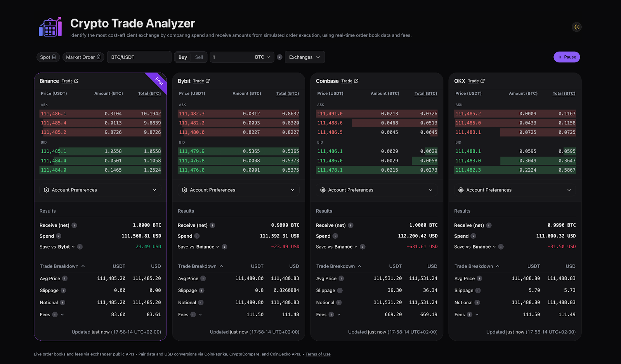Pause the live order book updates
The height and width of the screenshot is (364, 621).
click(x=567, y=57)
